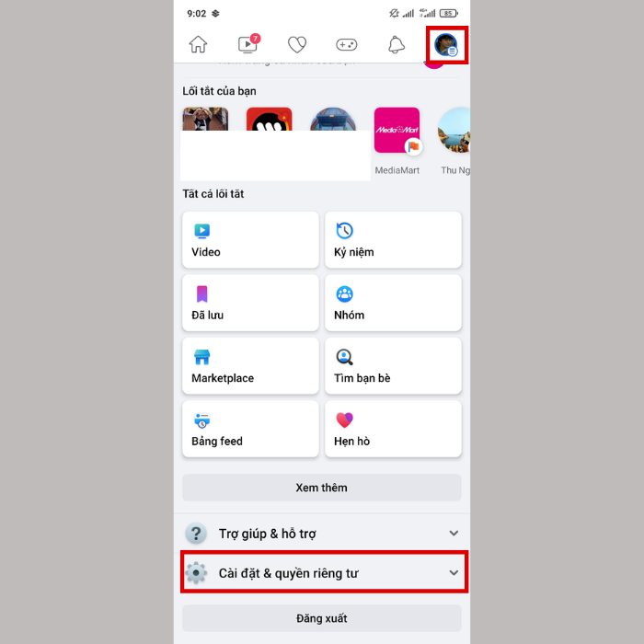644x644 pixels.
Task: Open the Marketplace shortcut card
Action: (250, 366)
